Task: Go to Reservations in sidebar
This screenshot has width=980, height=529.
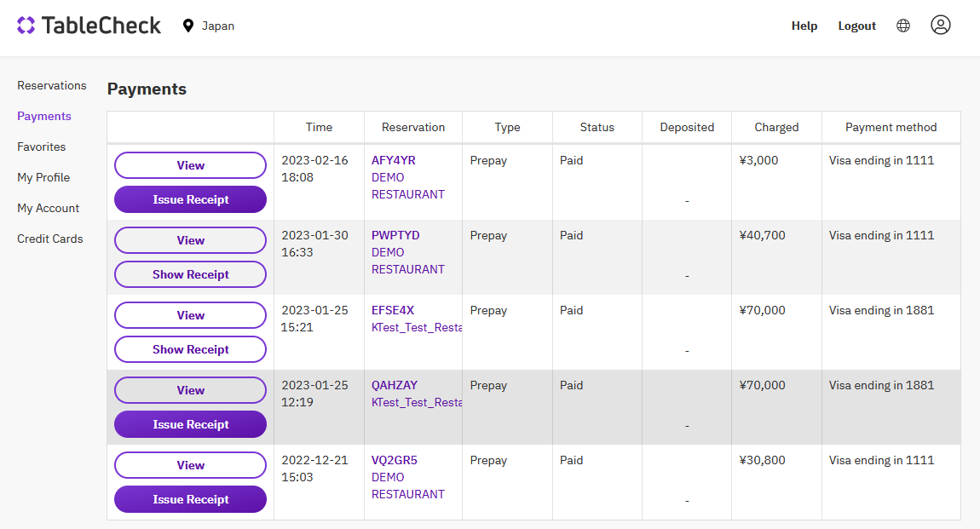Action: click(x=52, y=85)
